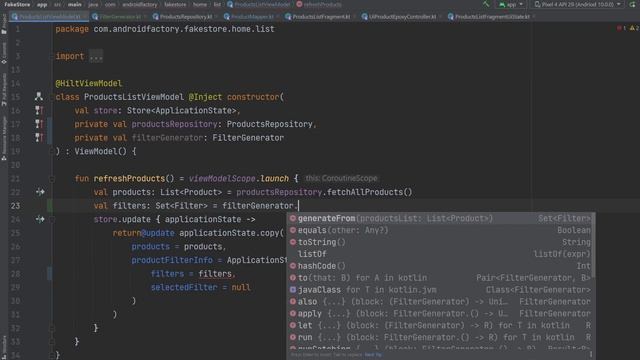Select the 'to(that: B)' completion suggestion

point(440,278)
